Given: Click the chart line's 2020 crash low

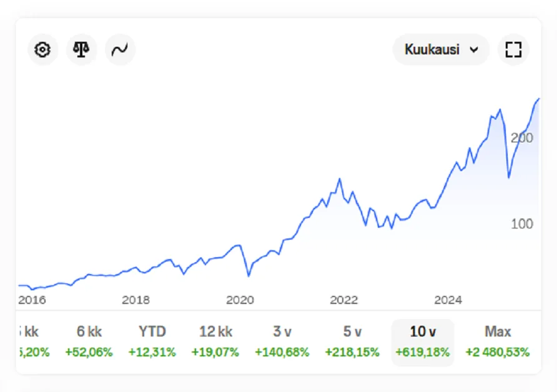Looking at the screenshot, I should click(249, 275).
